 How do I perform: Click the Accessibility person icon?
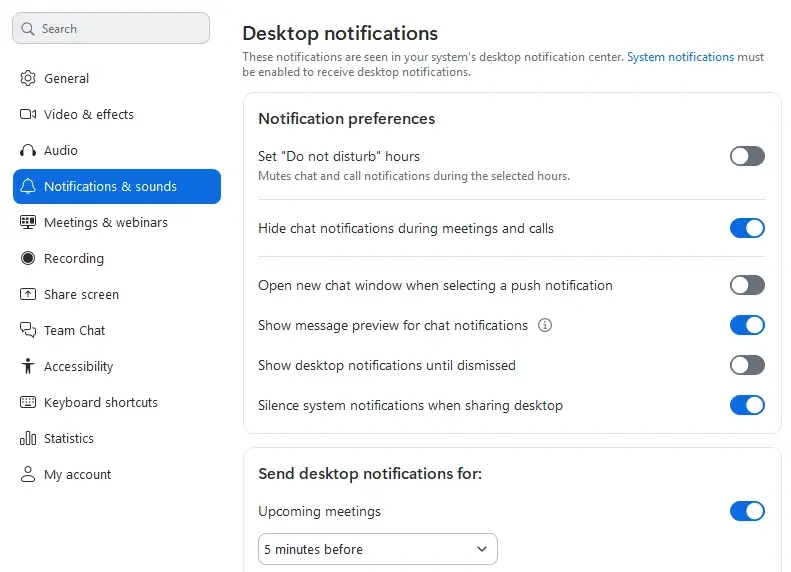[x=28, y=366]
